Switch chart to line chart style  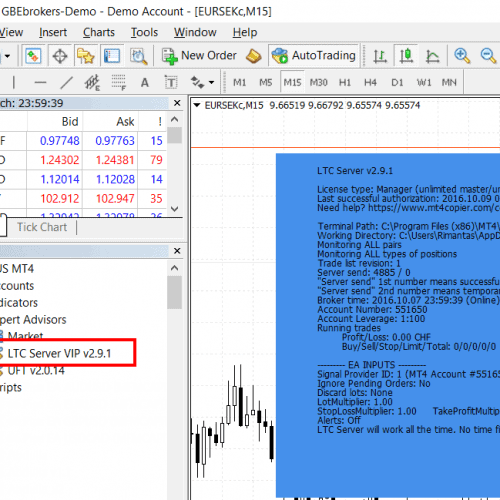coord(433,56)
